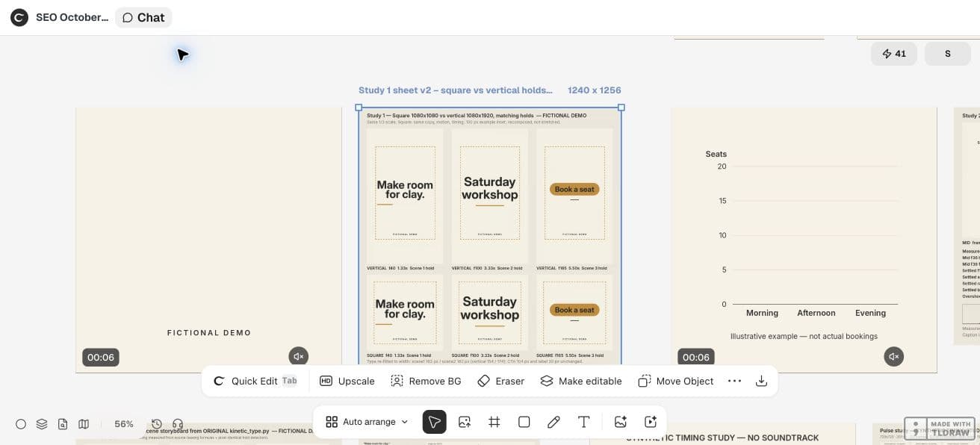This screenshot has height=445, width=980.
Task: Click the 41 credits indicator
Action: pos(894,54)
